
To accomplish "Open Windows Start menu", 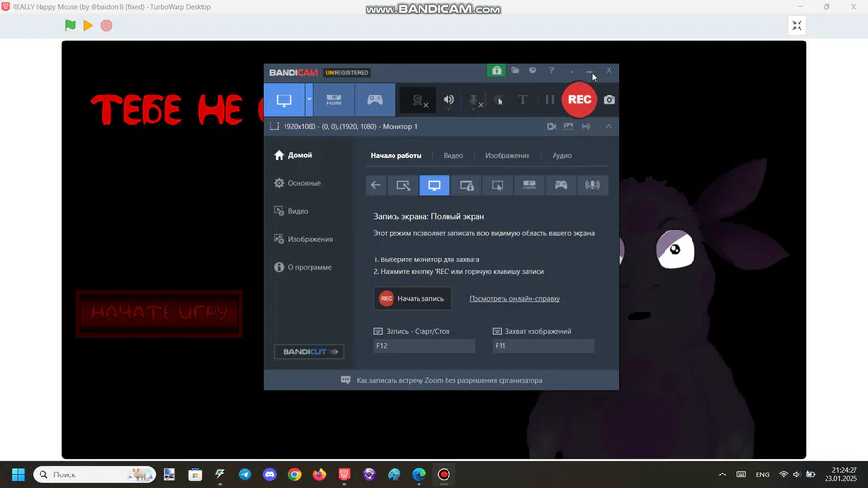I will click(x=18, y=474).
